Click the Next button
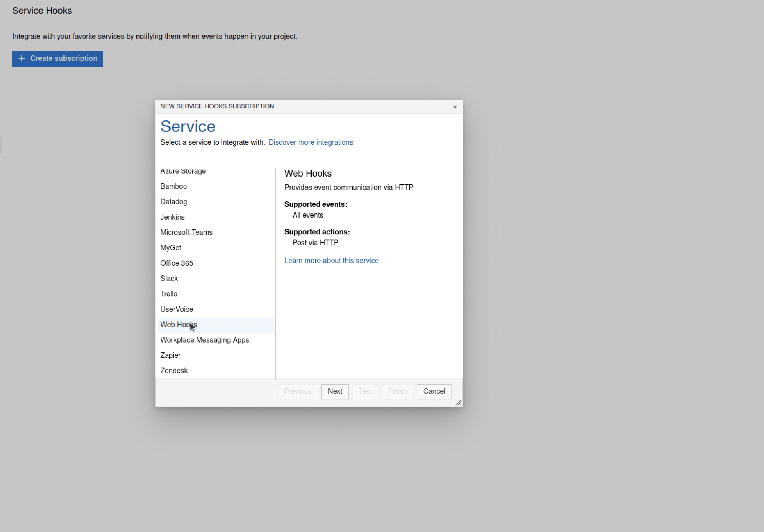Image resolution: width=764 pixels, height=532 pixels. tap(335, 391)
